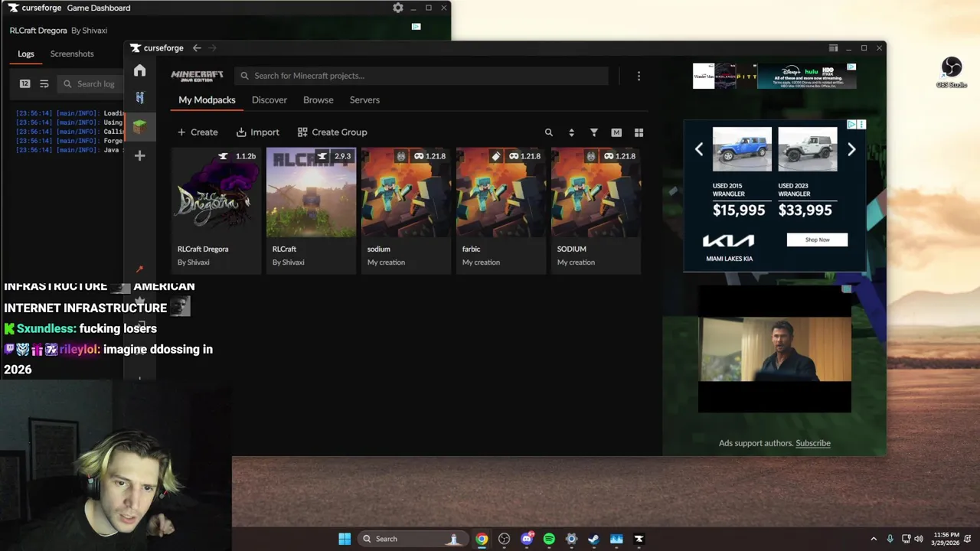Click the loader icon badge on farbic card
This screenshot has width=980, height=551.
click(x=496, y=156)
